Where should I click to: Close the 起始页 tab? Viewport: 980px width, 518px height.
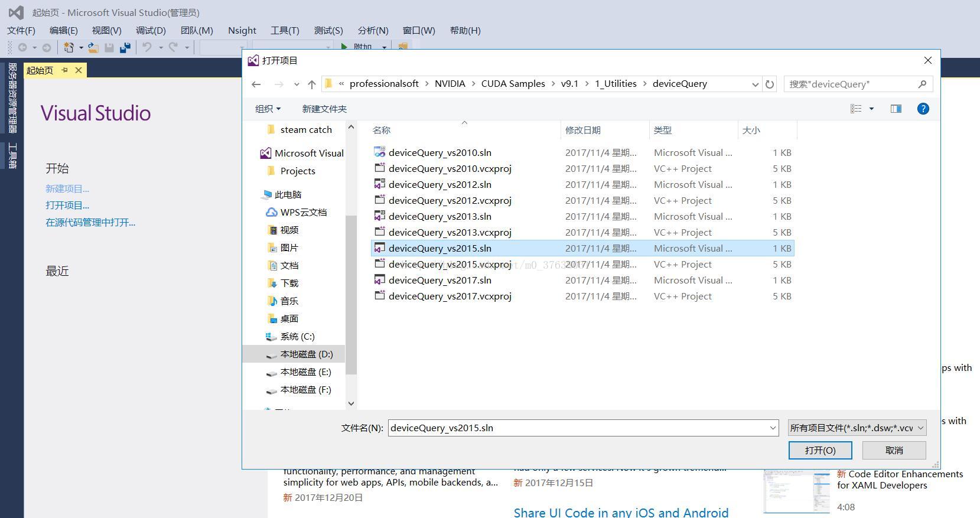click(79, 70)
